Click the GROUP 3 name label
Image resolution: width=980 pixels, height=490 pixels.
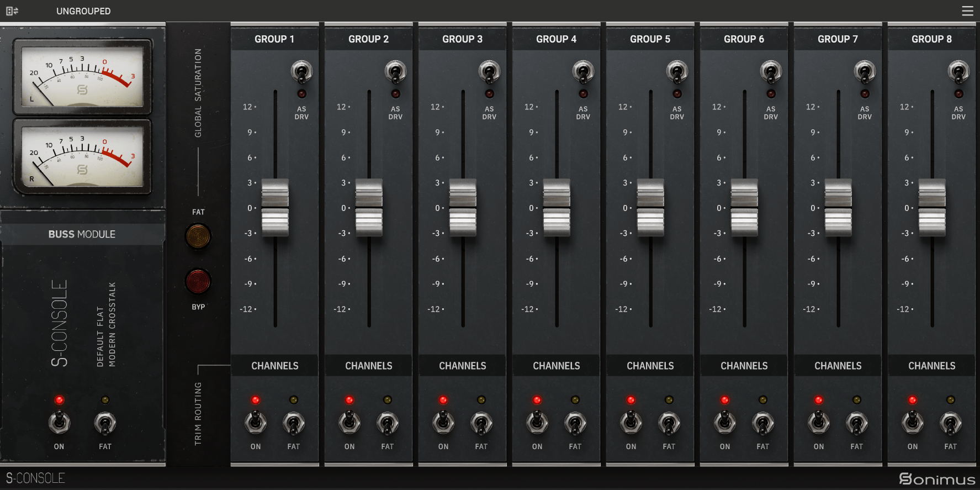pyautogui.click(x=462, y=39)
